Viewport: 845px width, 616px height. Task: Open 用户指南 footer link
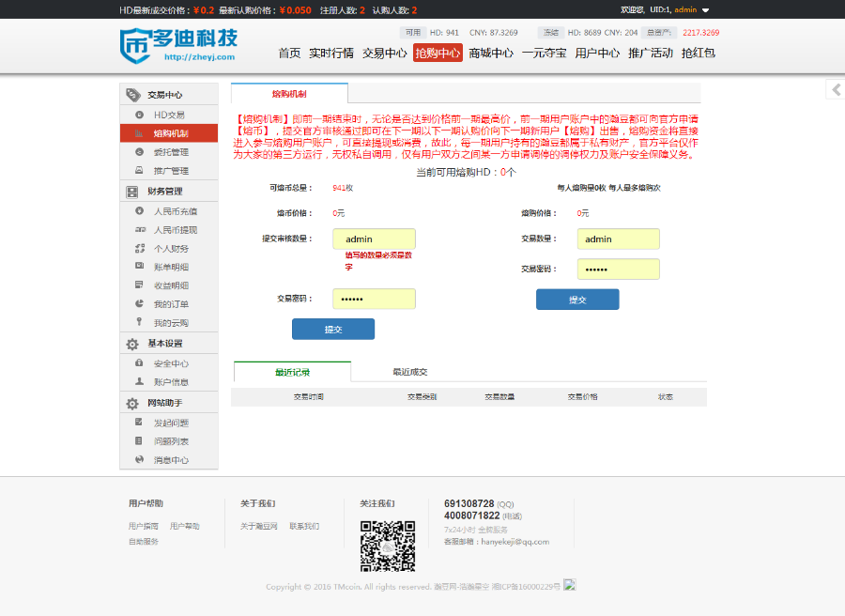(144, 526)
